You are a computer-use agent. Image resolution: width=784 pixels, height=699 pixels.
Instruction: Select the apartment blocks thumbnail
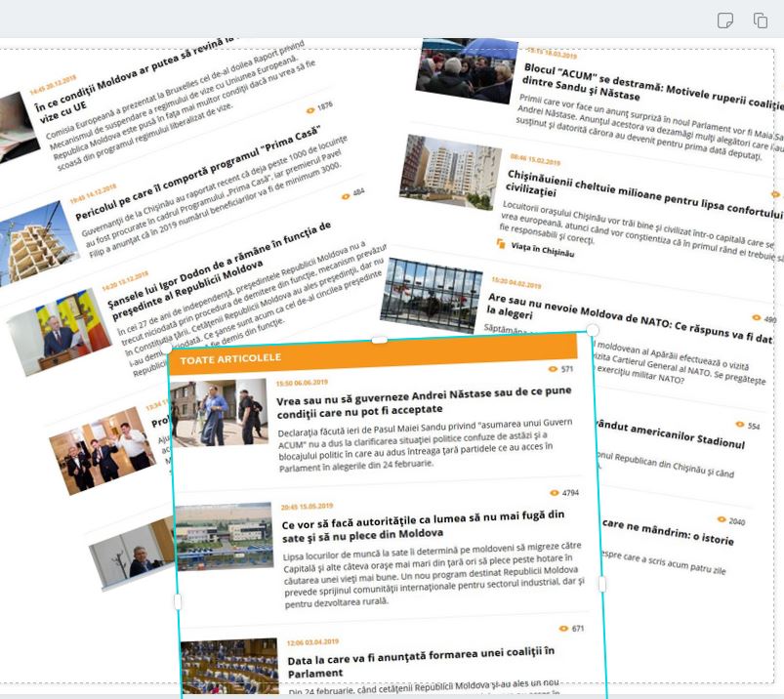[x=450, y=172]
